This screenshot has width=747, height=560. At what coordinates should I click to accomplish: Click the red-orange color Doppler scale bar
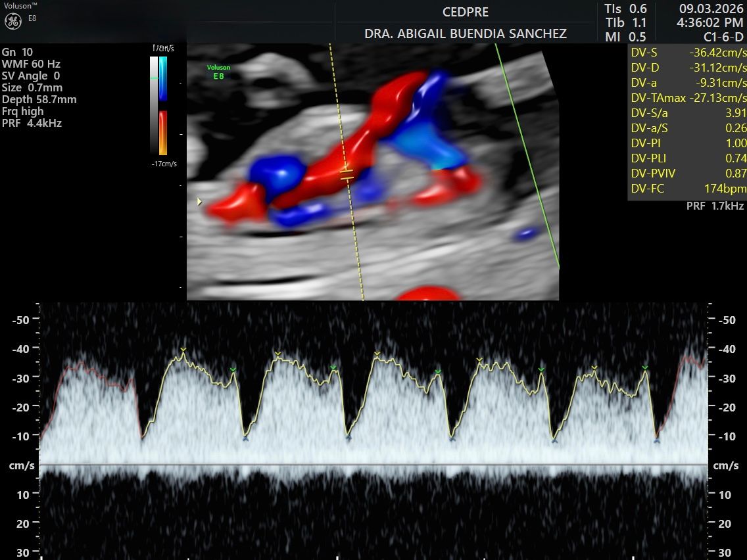click(x=163, y=133)
